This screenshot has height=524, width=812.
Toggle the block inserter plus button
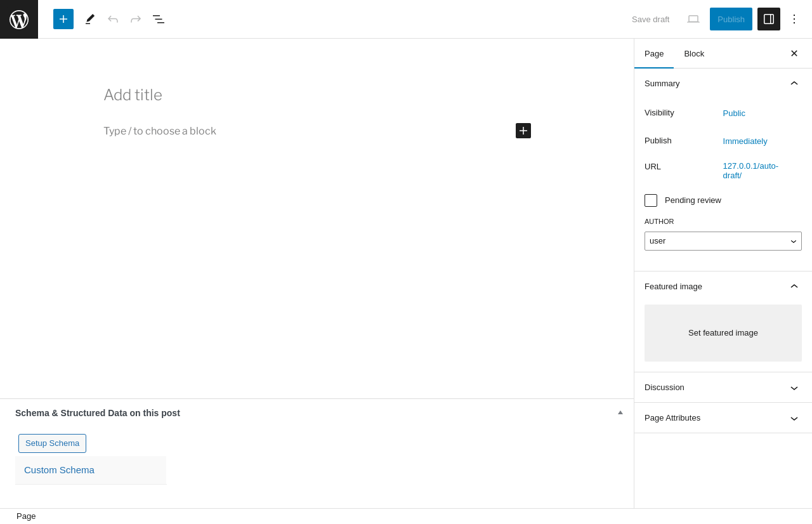[x=63, y=19]
